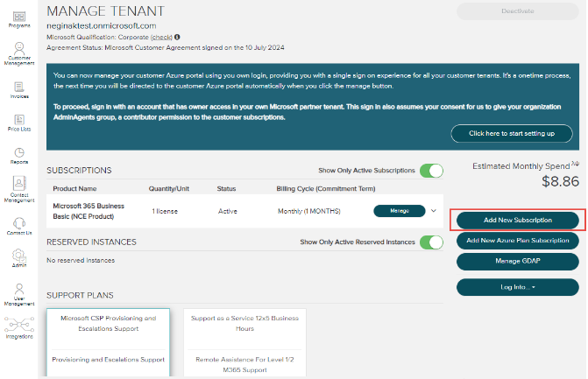The width and height of the screenshot is (588, 379).
Task: Select Microsoft CSP Provisioning and Escalations Support card
Action: [x=108, y=323]
